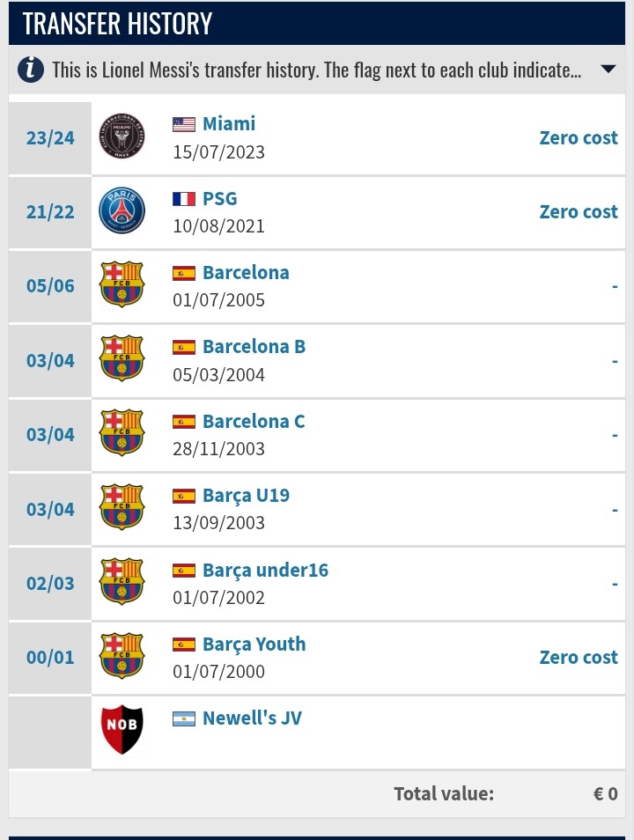
Task: Open the Newell's JV club link
Action: pos(252,718)
